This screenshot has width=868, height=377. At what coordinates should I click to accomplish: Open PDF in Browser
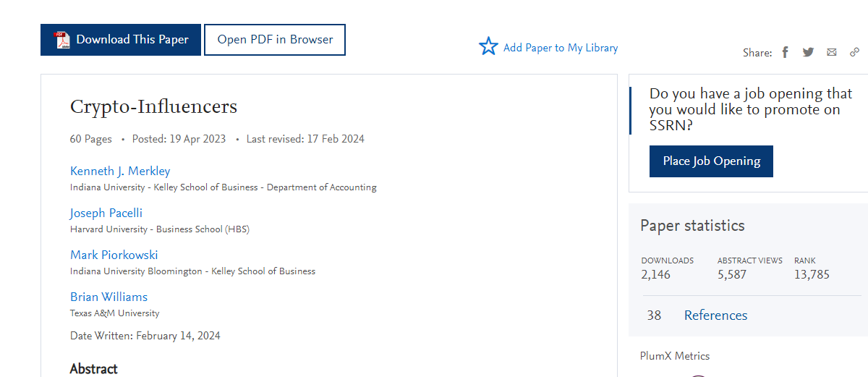click(x=275, y=40)
